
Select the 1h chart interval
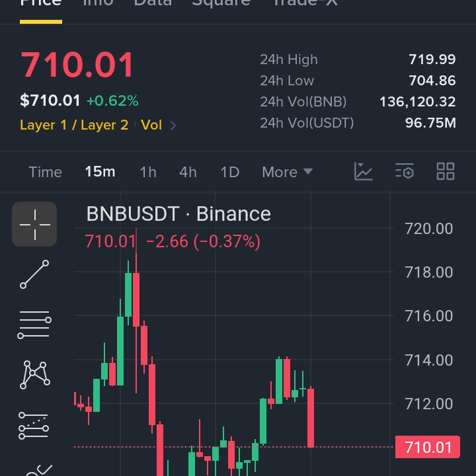click(148, 172)
